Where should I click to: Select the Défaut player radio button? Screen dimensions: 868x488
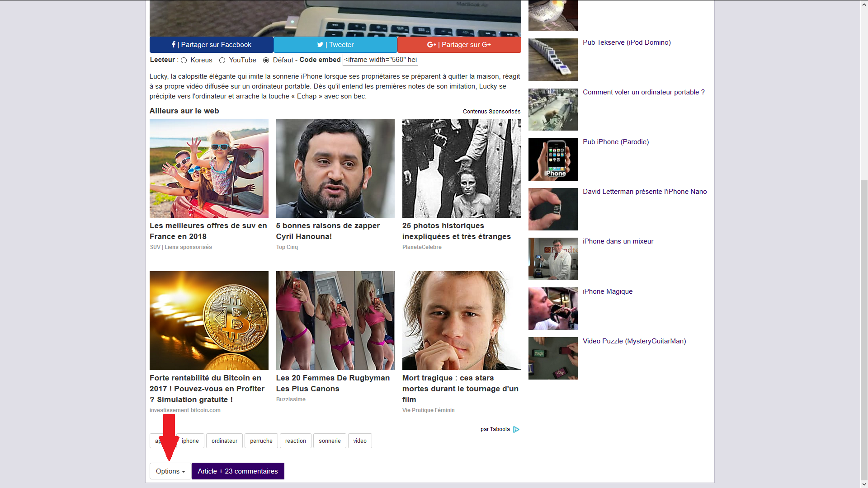(266, 60)
